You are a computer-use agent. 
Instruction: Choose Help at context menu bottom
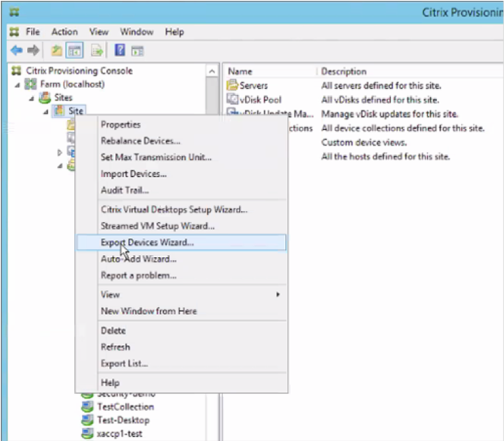(x=181, y=383)
